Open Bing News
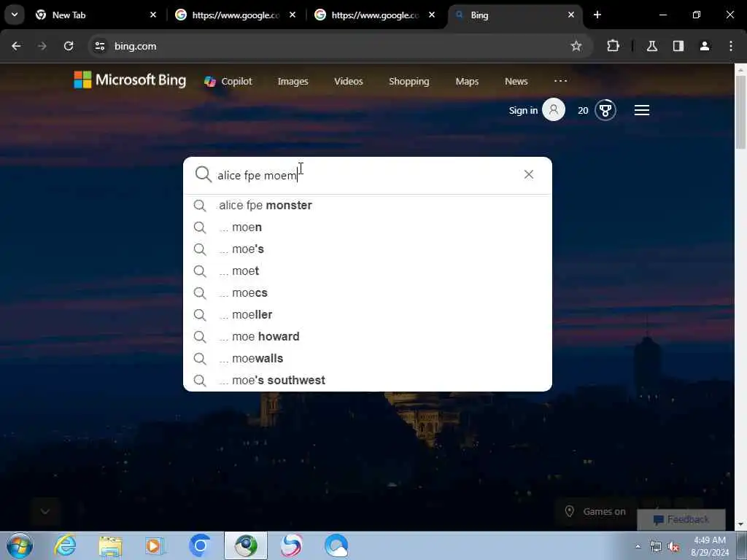This screenshot has height=560, width=747. [516, 82]
